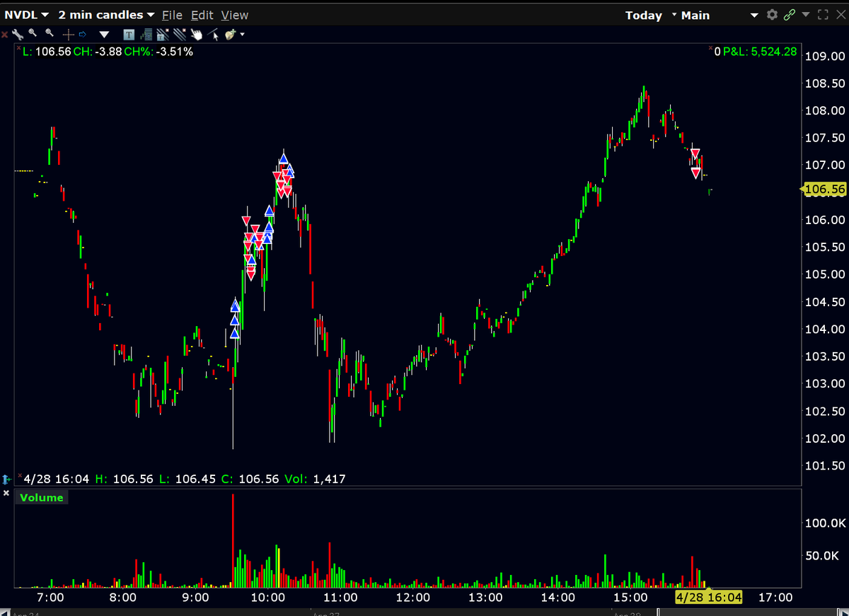Image resolution: width=849 pixels, height=616 pixels.
Task: Click the P&L: 5,524.28 readout
Action: click(760, 52)
